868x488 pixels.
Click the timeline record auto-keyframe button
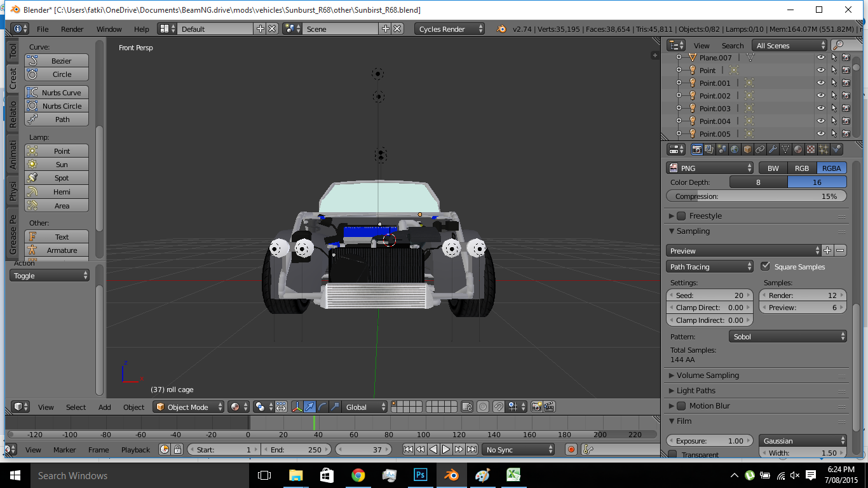[571, 449]
